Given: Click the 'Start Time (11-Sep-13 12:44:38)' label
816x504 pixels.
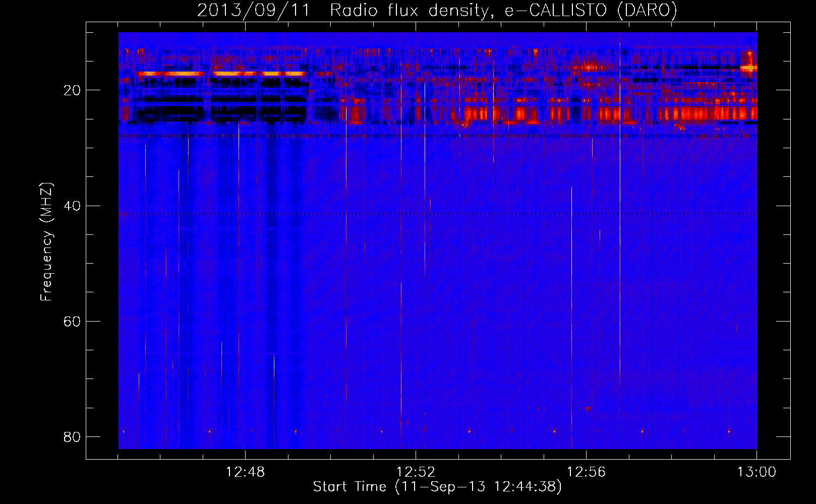Looking at the screenshot, I should (x=437, y=487).
